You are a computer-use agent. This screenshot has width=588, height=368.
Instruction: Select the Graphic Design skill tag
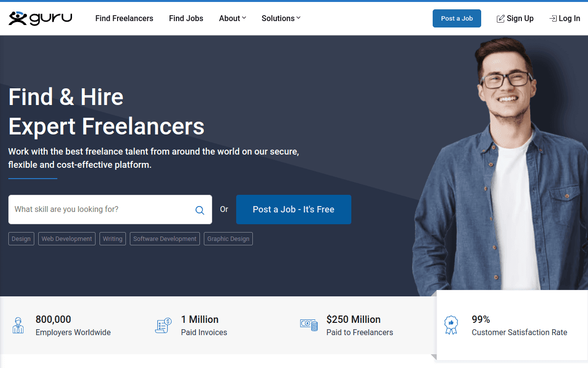coord(228,239)
